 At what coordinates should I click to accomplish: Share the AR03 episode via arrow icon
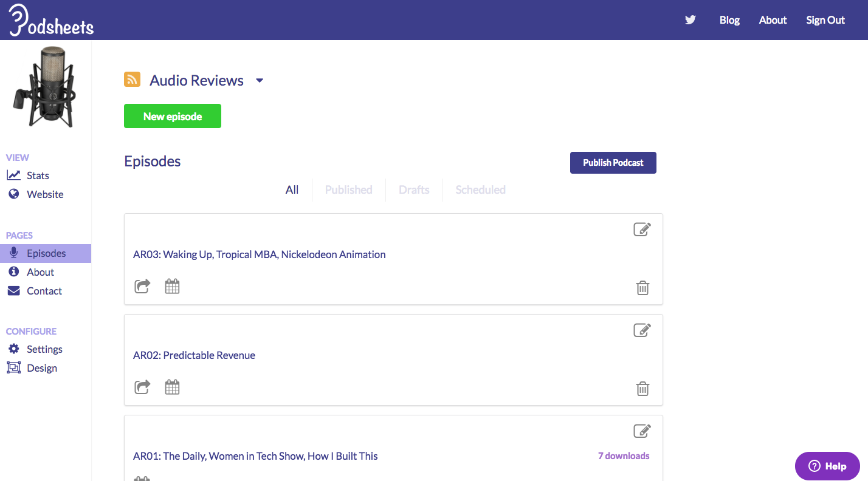point(142,286)
